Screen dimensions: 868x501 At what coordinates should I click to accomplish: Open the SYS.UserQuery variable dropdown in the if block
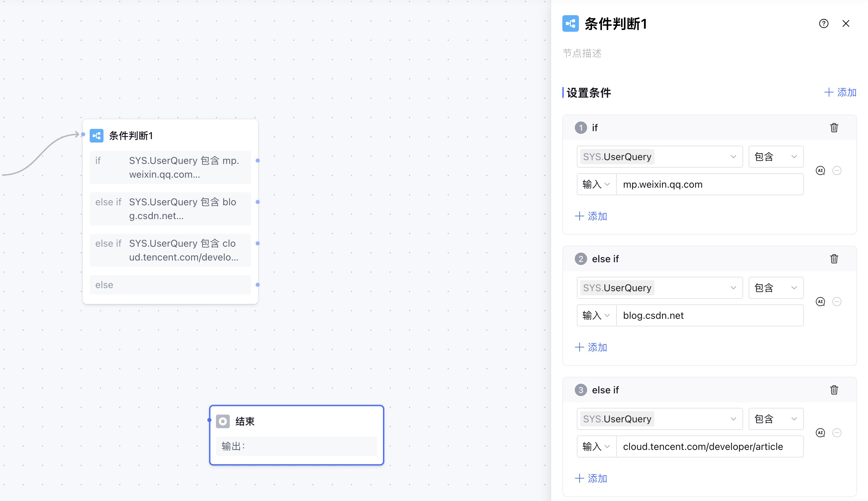(659, 157)
